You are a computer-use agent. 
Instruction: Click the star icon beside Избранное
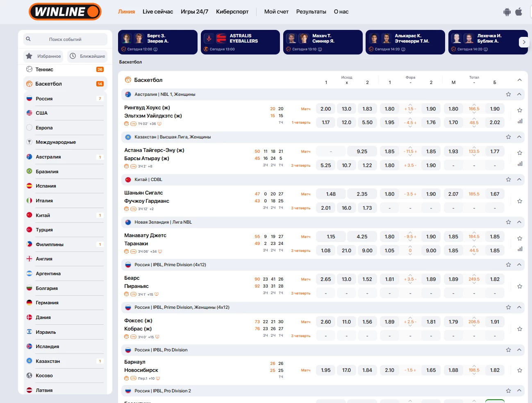tap(29, 56)
